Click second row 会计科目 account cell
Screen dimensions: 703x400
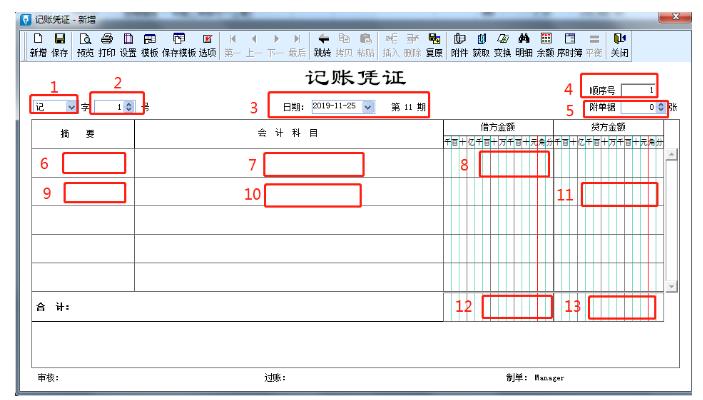[x=289, y=192]
